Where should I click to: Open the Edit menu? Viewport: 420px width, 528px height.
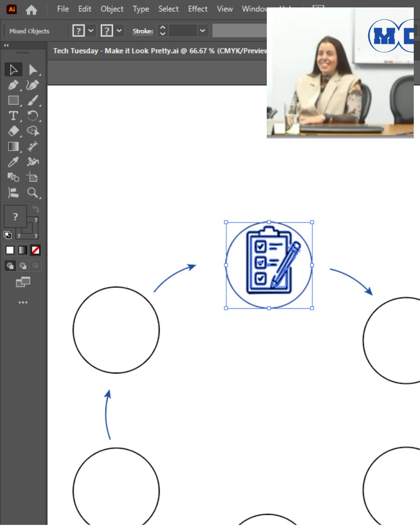tap(85, 9)
